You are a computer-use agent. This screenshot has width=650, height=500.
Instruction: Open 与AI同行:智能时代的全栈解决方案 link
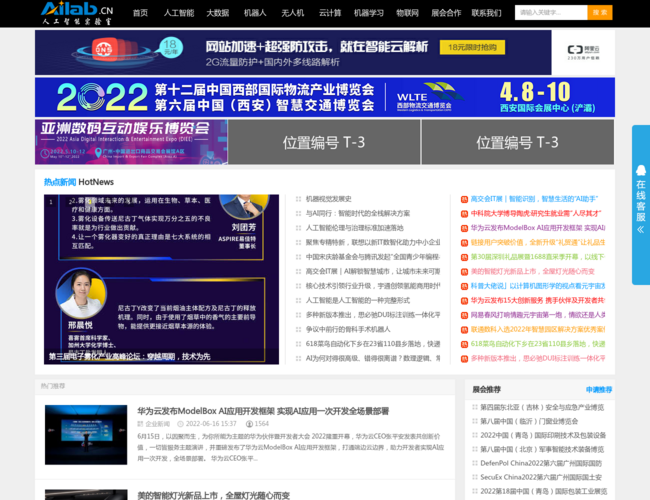[x=357, y=214]
